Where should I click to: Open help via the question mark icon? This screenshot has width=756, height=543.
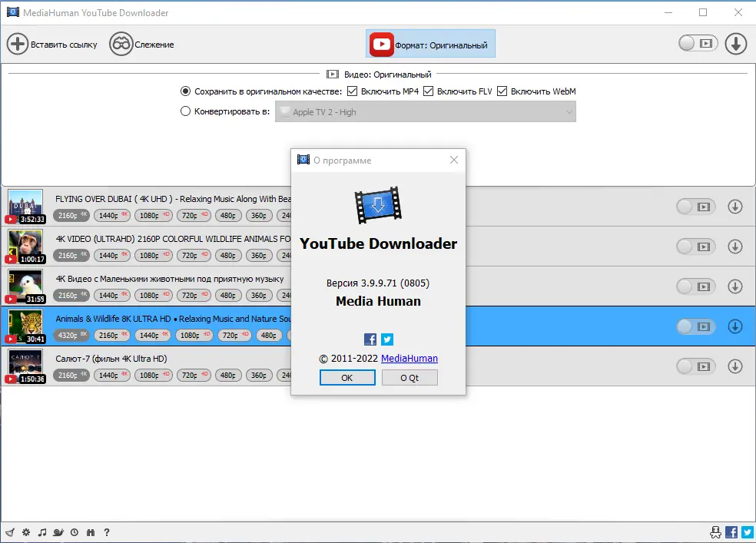point(107,532)
